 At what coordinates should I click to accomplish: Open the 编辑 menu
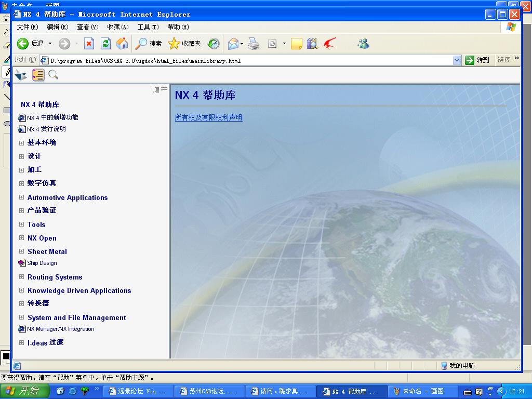coord(57,27)
